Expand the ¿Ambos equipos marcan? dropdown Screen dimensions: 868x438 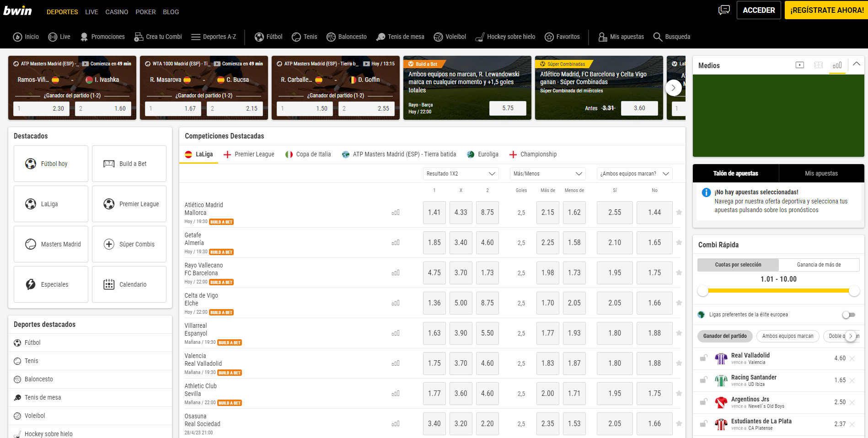point(634,174)
